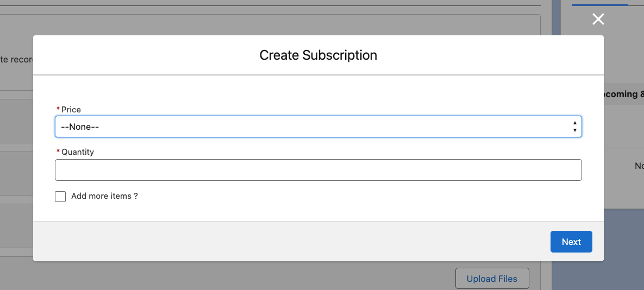Click the --None-- selected value text

80,127
